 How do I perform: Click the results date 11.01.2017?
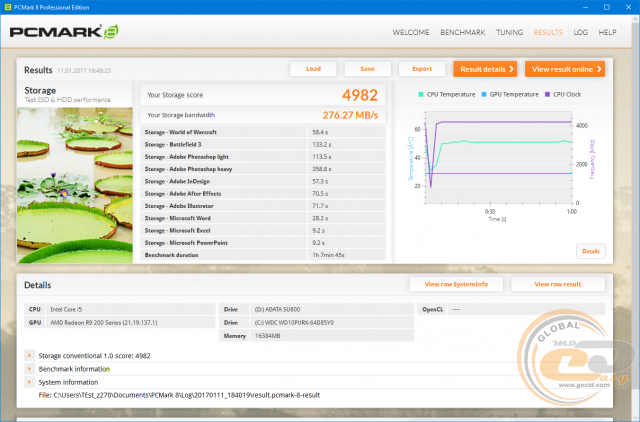click(x=84, y=71)
